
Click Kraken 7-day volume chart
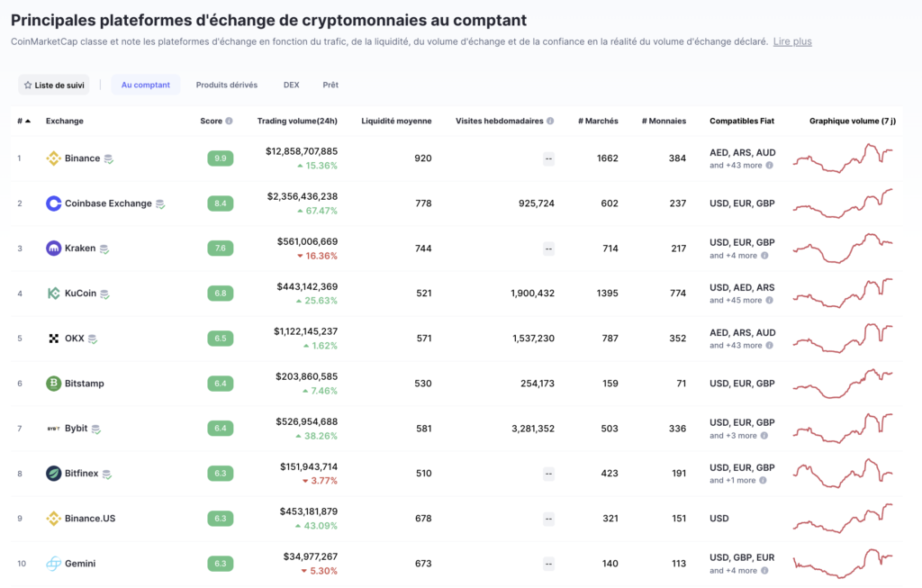click(843, 249)
